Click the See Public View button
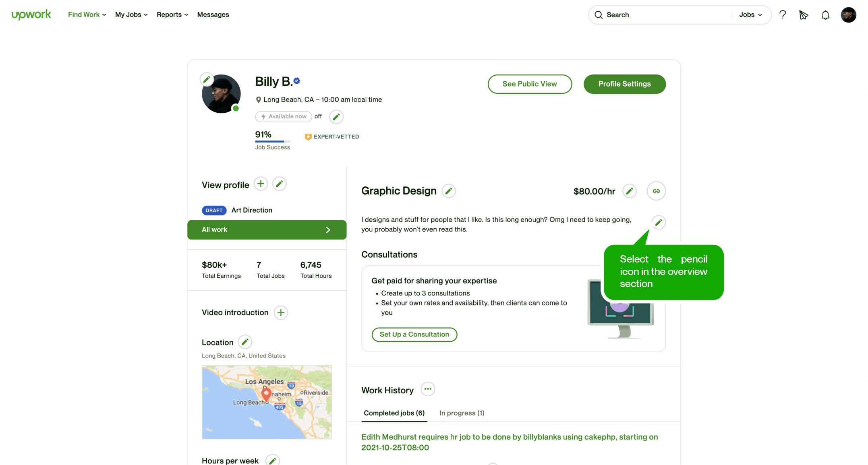868x465 pixels. (530, 84)
